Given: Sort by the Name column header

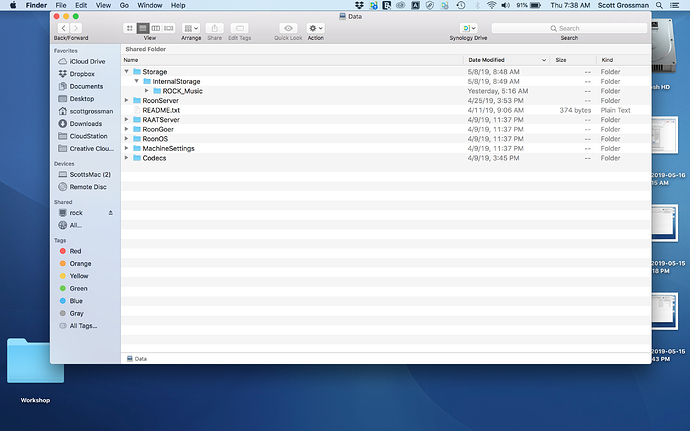Looking at the screenshot, I should pos(292,60).
